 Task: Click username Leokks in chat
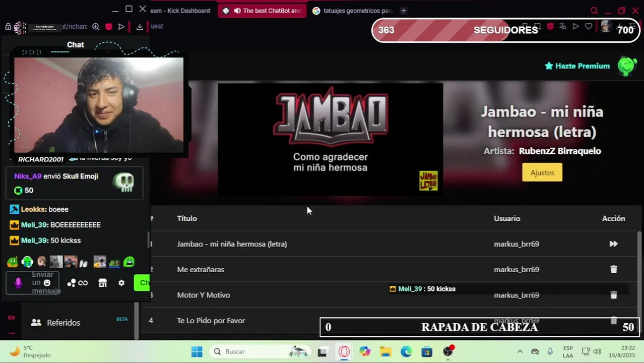34,209
